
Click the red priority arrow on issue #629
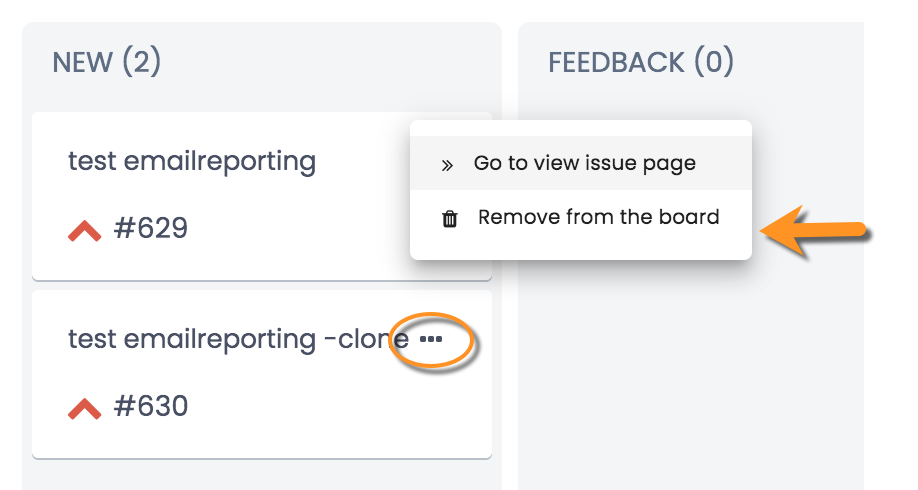tap(84, 231)
